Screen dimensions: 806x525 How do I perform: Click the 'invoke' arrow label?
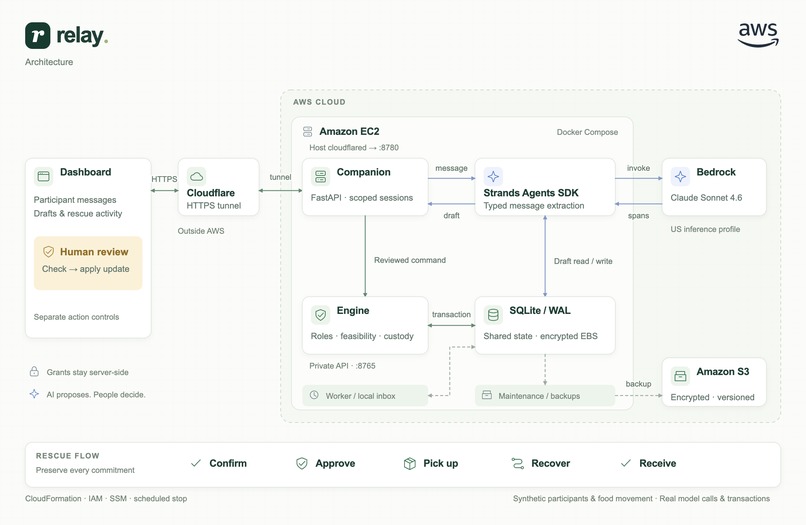click(x=638, y=168)
